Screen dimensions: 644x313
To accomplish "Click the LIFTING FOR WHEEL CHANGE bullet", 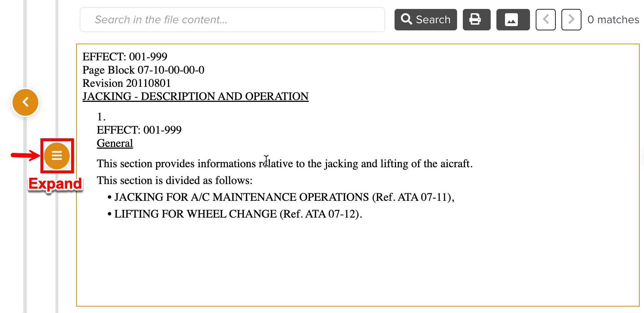I will (x=238, y=214).
